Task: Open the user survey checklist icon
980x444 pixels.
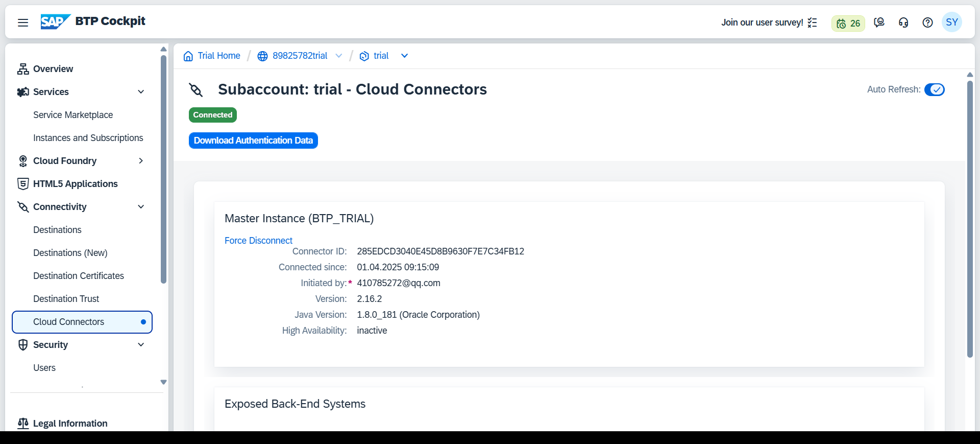Action: pos(813,22)
